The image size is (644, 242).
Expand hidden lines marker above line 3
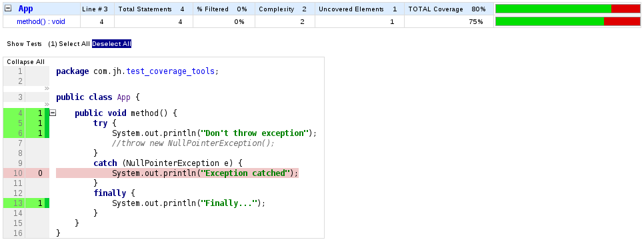[47, 88]
